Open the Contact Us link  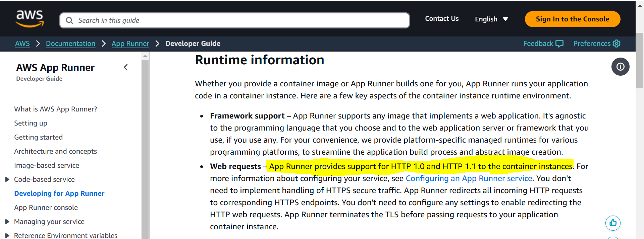click(442, 19)
